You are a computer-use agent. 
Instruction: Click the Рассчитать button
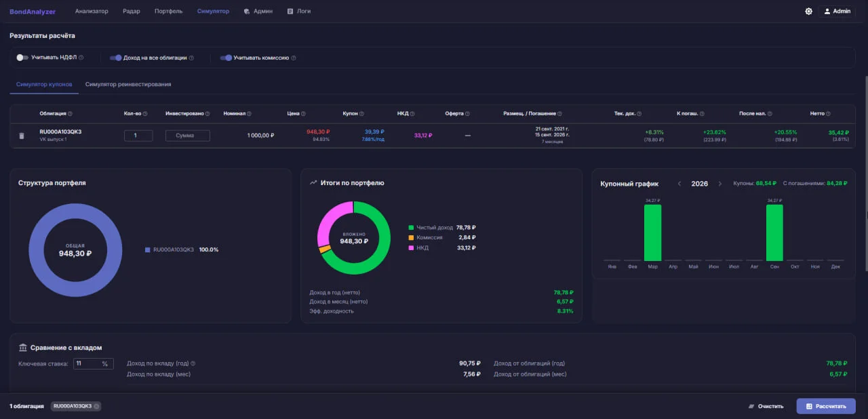(826, 406)
